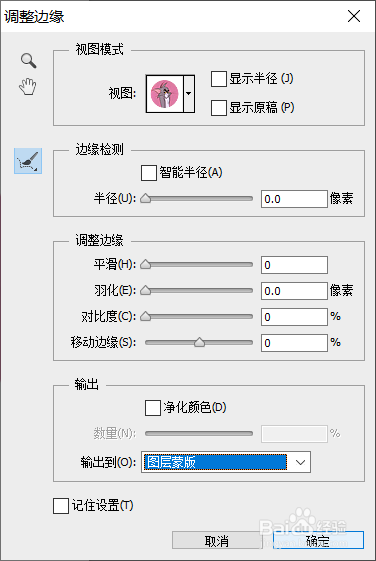Enable the 显示原稿 (P) checkbox
376x561 pixels.
pos(219,108)
